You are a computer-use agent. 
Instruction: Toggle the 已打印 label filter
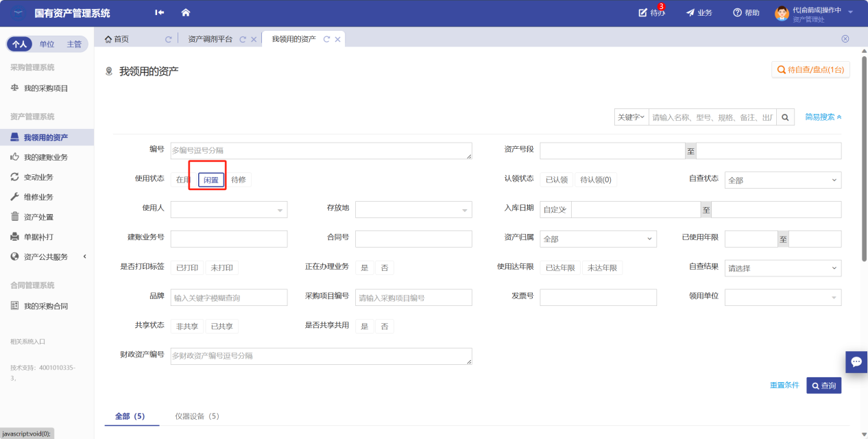tap(187, 268)
